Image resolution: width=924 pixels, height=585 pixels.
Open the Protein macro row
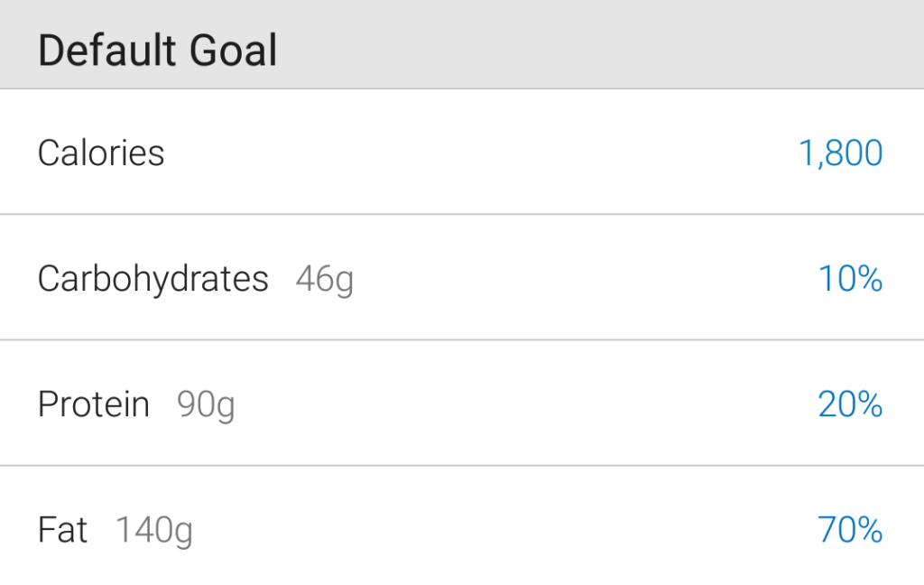[462, 404]
